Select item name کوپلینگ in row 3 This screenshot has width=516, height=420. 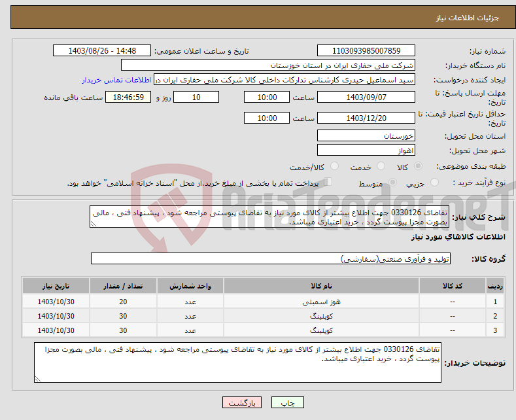point(321,330)
